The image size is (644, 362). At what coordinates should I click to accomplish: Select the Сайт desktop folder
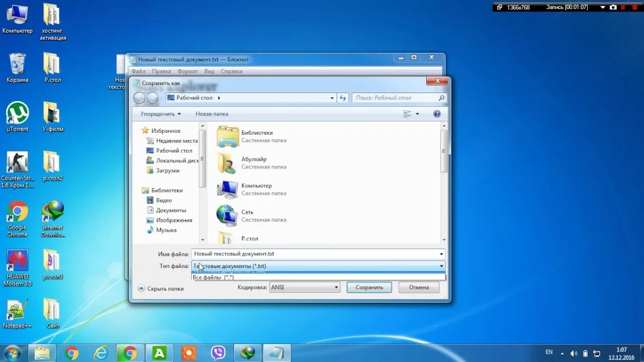(x=52, y=314)
